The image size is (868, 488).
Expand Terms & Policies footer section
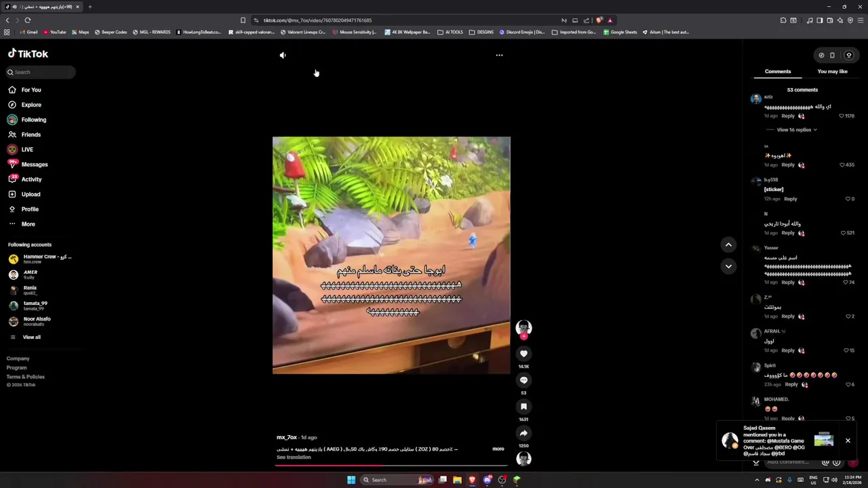click(x=26, y=377)
